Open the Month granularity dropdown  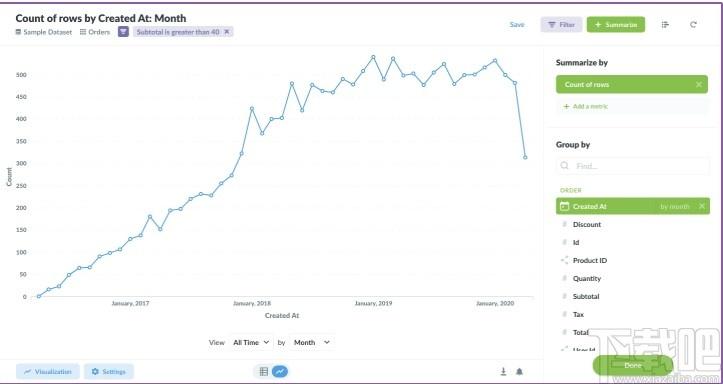pyautogui.click(x=312, y=343)
